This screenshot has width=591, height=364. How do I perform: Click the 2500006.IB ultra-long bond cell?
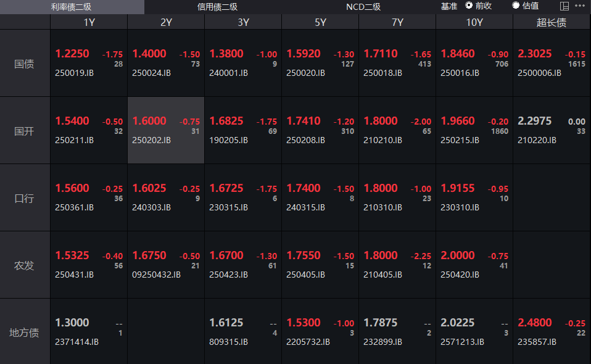[x=551, y=64]
